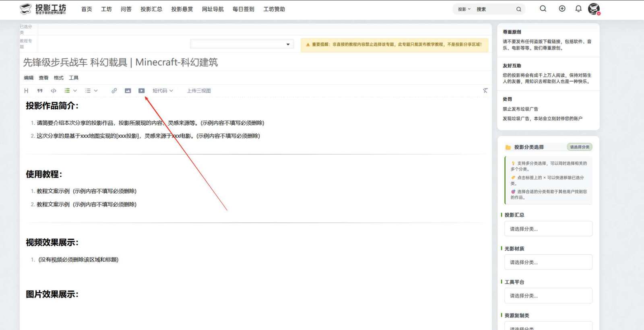Open the standalone search icon in header
The image size is (644, 330).
coord(543,8)
